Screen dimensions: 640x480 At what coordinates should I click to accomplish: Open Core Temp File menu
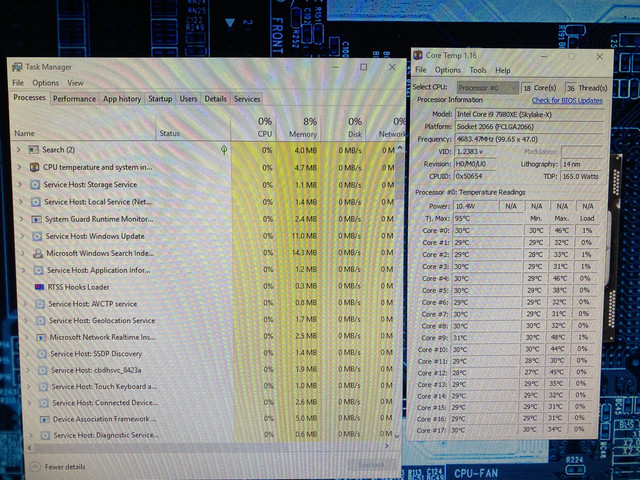click(421, 70)
